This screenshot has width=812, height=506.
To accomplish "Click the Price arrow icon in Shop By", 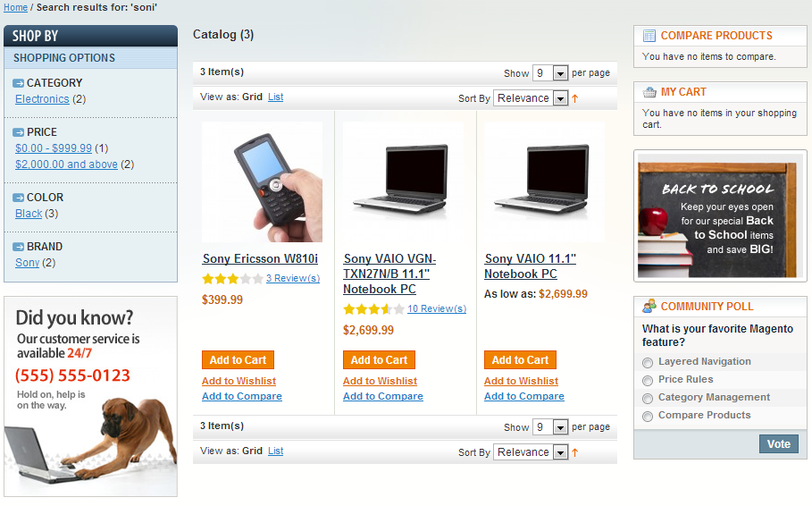I will [x=18, y=132].
